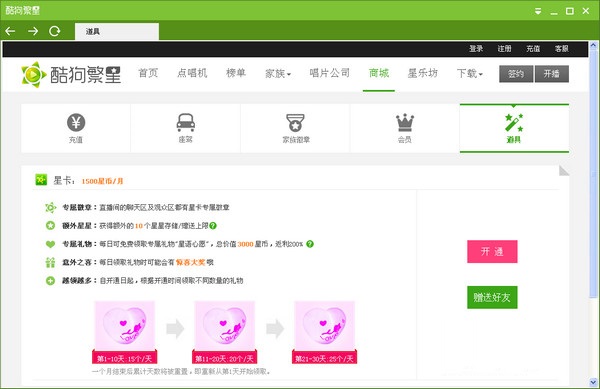Screen dimensions: 600x389
Task: Click the 专属徽章 badge icon
Action: pyautogui.click(x=51, y=207)
